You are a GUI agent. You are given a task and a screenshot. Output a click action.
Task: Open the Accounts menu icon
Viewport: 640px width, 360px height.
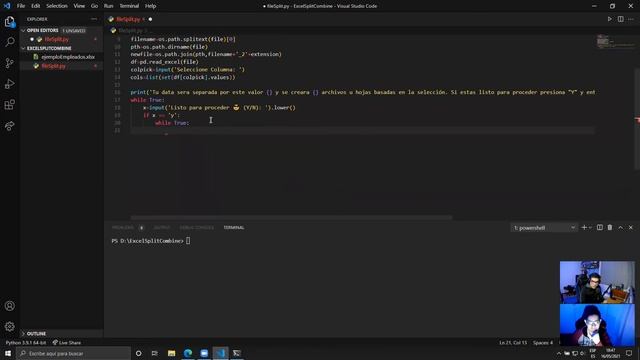pyautogui.click(x=10, y=306)
